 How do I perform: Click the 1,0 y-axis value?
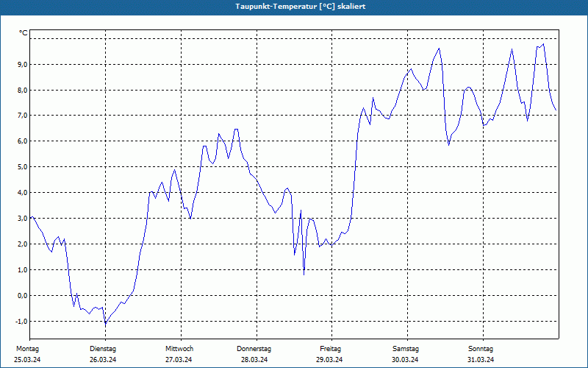pos(23,269)
